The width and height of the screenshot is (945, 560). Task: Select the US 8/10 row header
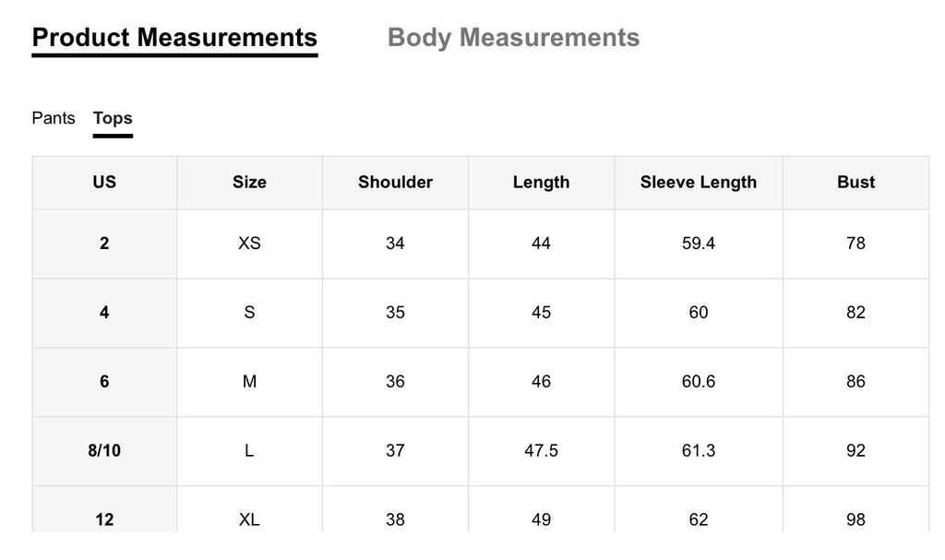(x=104, y=450)
